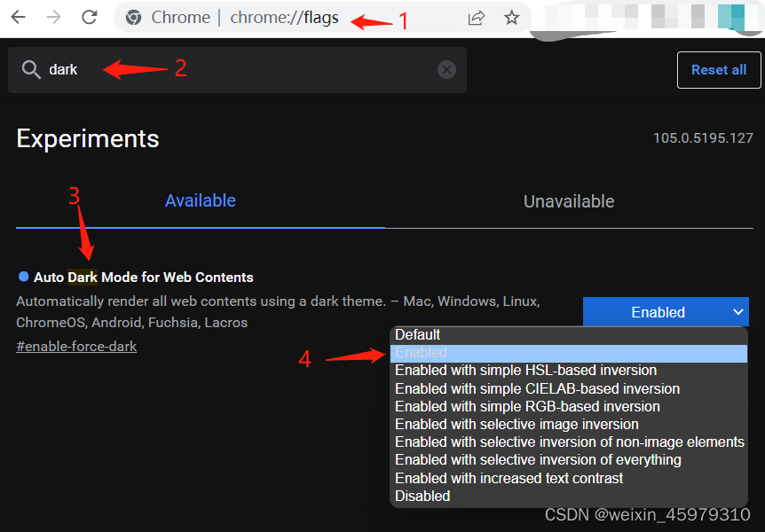This screenshot has width=765, height=532.
Task: Open the #enable-force-dark link
Action: [x=76, y=346]
